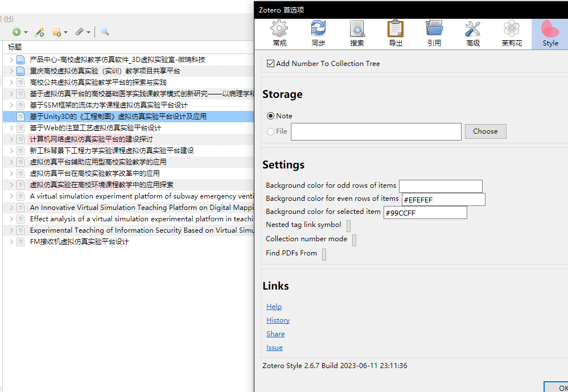
Task: Click the document icon of 基于Web的注塑工艺 item
Action: point(20,128)
